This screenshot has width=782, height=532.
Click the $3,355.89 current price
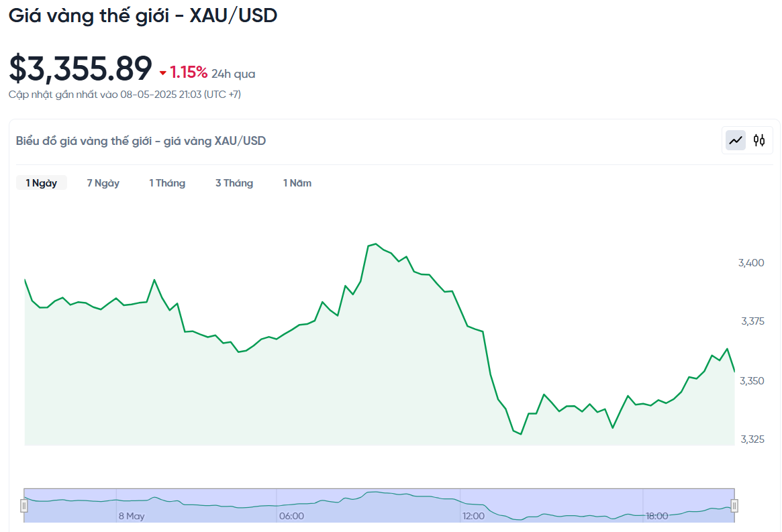click(81, 68)
